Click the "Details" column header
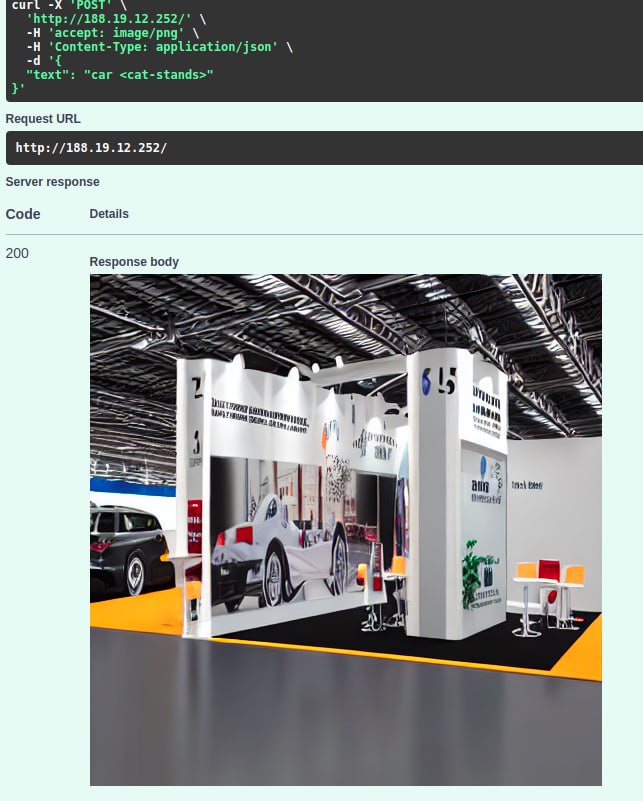This screenshot has width=643, height=801. (x=109, y=214)
